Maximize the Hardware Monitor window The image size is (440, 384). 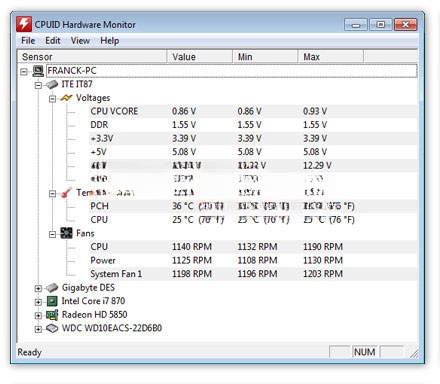click(x=381, y=25)
